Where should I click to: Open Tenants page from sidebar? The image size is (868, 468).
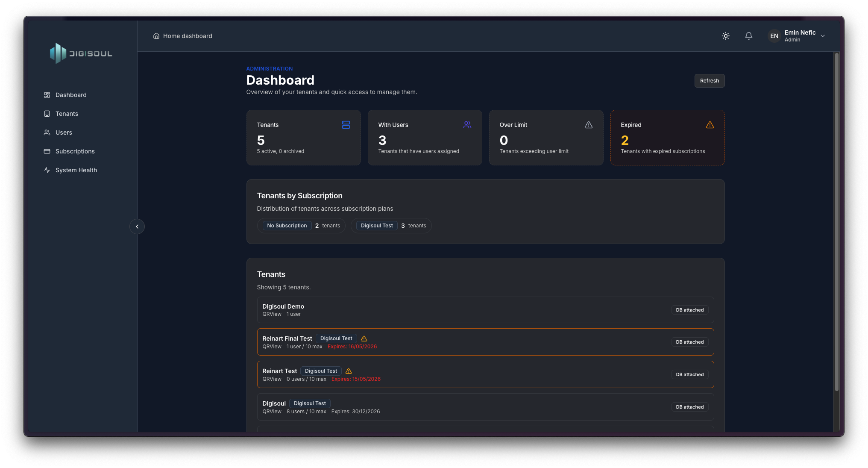pos(67,114)
